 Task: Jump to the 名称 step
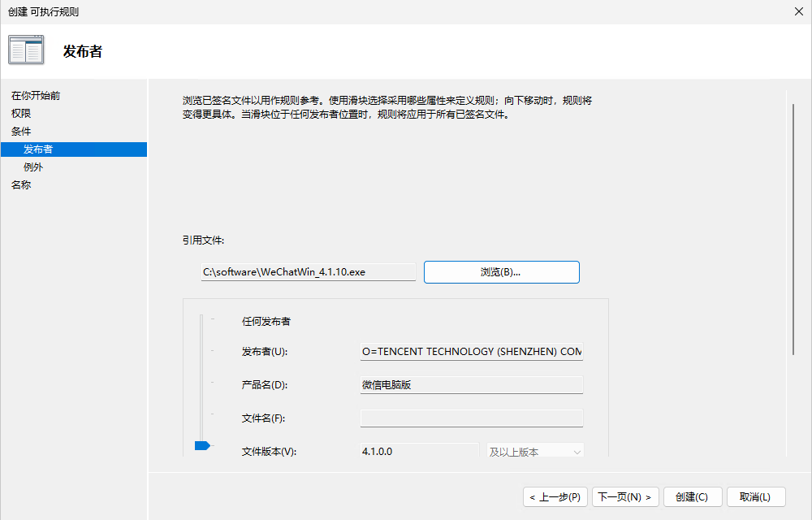tap(21, 185)
